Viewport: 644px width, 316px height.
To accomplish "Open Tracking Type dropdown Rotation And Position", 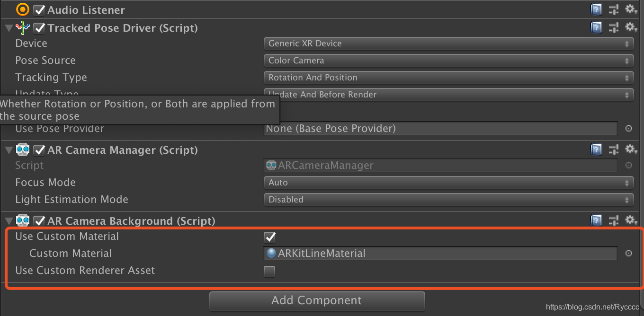I will 448,78.
